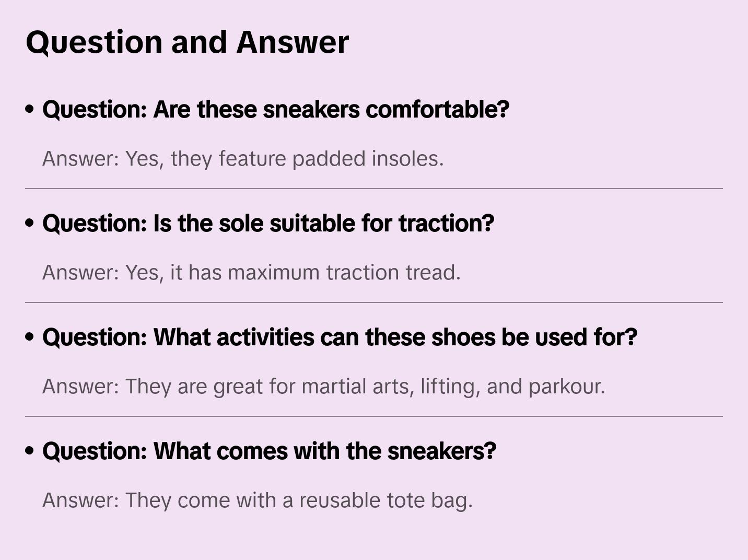Select question "Are these sneakers comfortable?"
748x560 pixels.
[x=275, y=110]
